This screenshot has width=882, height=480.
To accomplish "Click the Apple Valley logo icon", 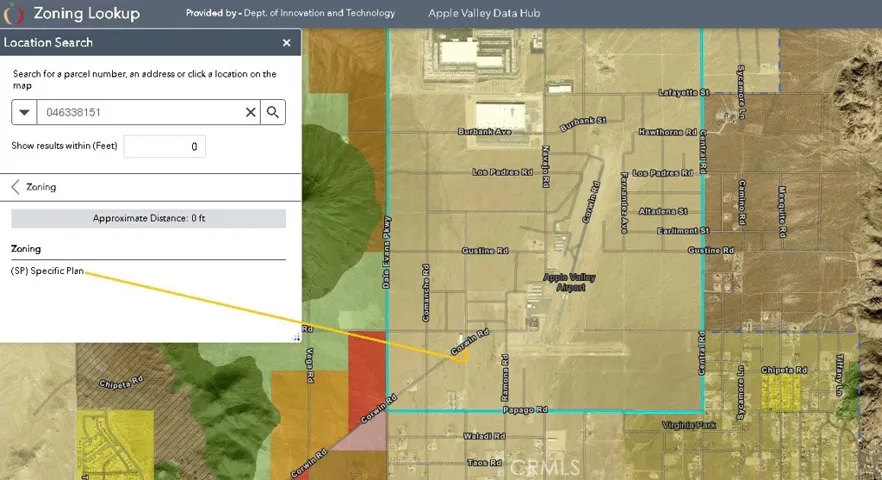I will 14,14.
